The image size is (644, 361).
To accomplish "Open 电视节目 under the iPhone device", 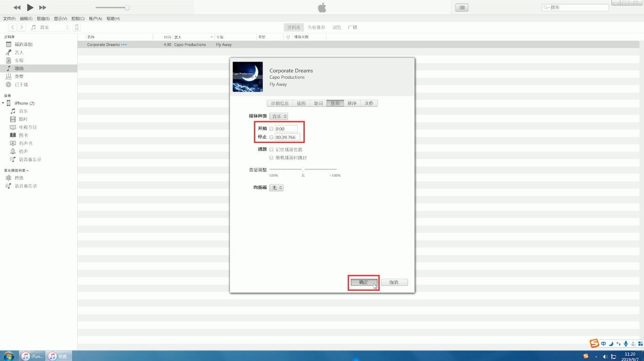I will click(x=28, y=127).
